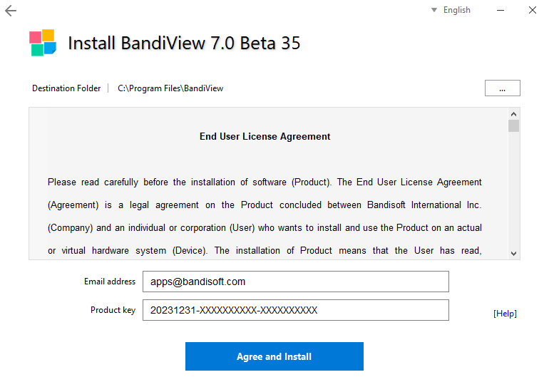Focus the Email address input field
This screenshot has width=549, height=392.
[x=295, y=282]
